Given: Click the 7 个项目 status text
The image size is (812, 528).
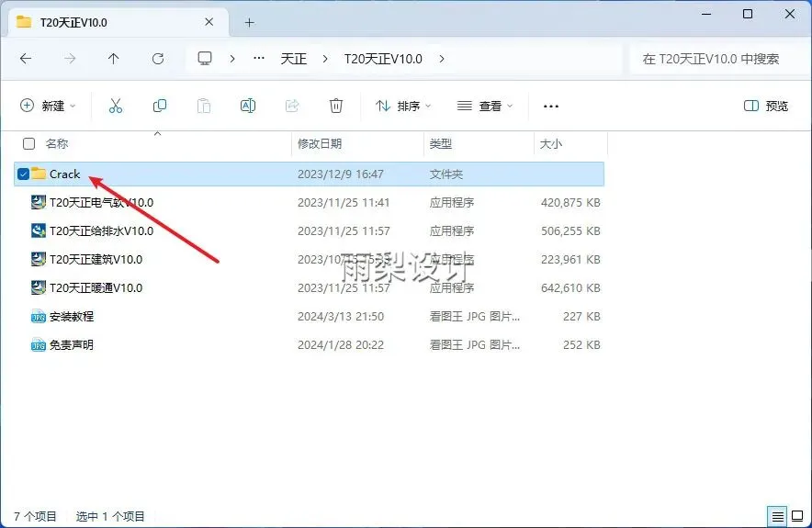Looking at the screenshot, I should 35,516.
